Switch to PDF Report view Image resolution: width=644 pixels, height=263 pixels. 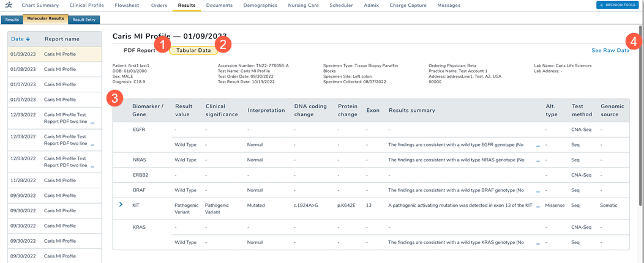click(x=139, y=51)
